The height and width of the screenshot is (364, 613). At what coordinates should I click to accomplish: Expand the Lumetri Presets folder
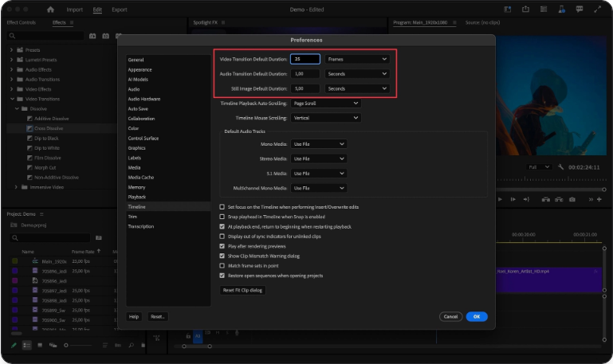click(12, 60)
